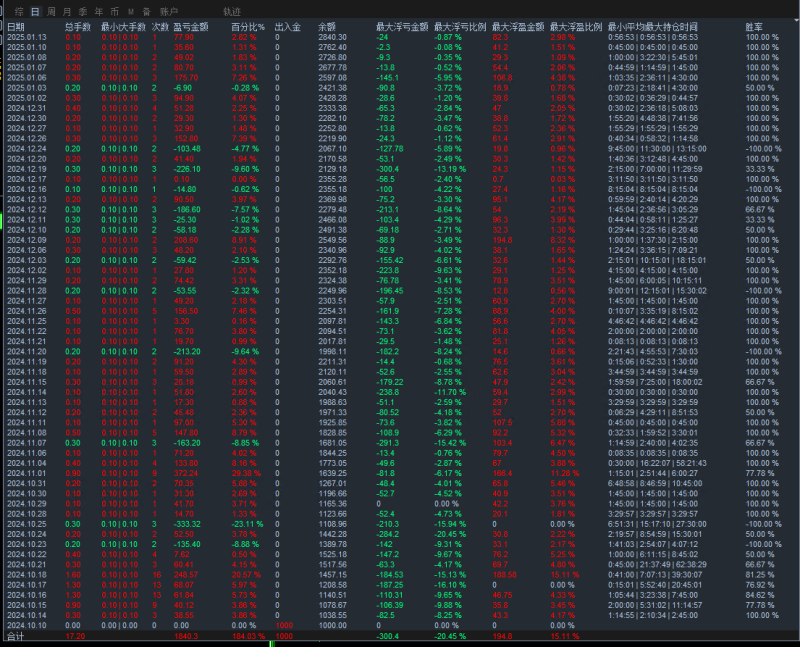Viewport: 800px width, 647px height.
Task: Click the 合计 totals row label
Action: coord(16,635)
